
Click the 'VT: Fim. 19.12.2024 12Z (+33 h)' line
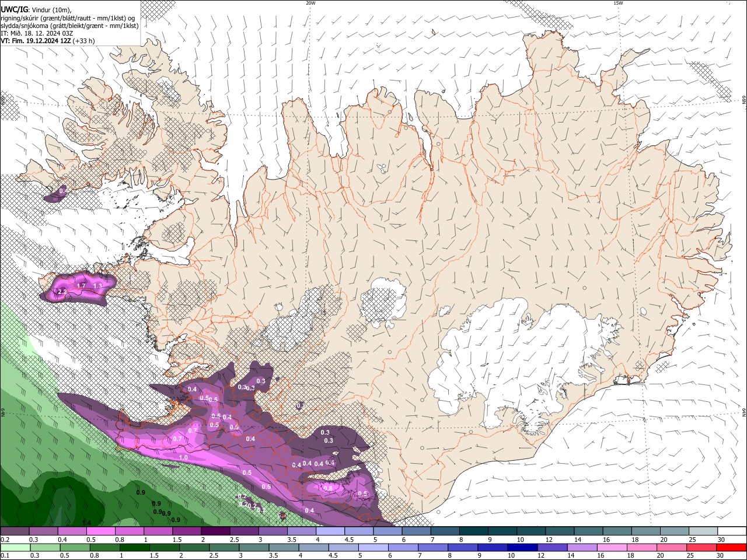[47, 41]
